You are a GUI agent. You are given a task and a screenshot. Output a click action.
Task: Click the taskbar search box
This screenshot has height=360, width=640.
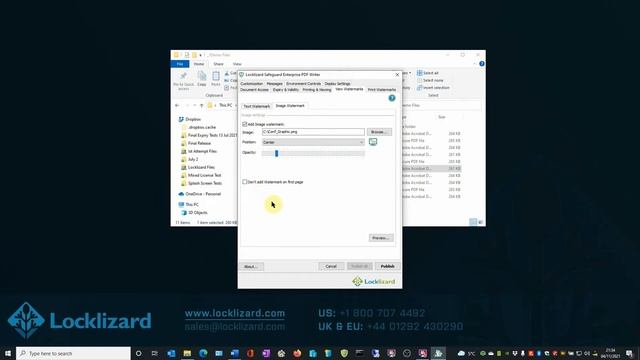[73, 353]
